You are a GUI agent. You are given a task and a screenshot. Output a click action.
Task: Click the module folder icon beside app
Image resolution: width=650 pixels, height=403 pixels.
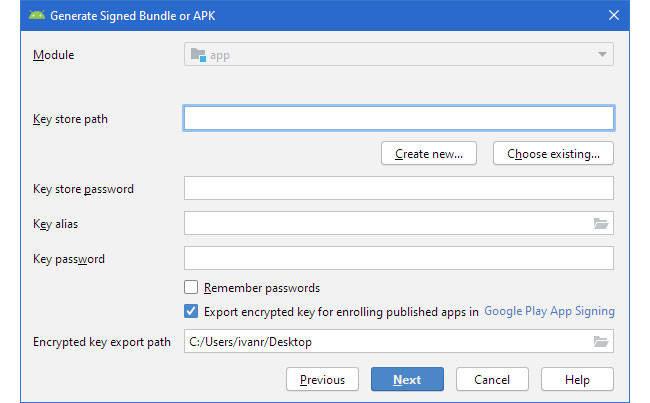click(198, 55)
